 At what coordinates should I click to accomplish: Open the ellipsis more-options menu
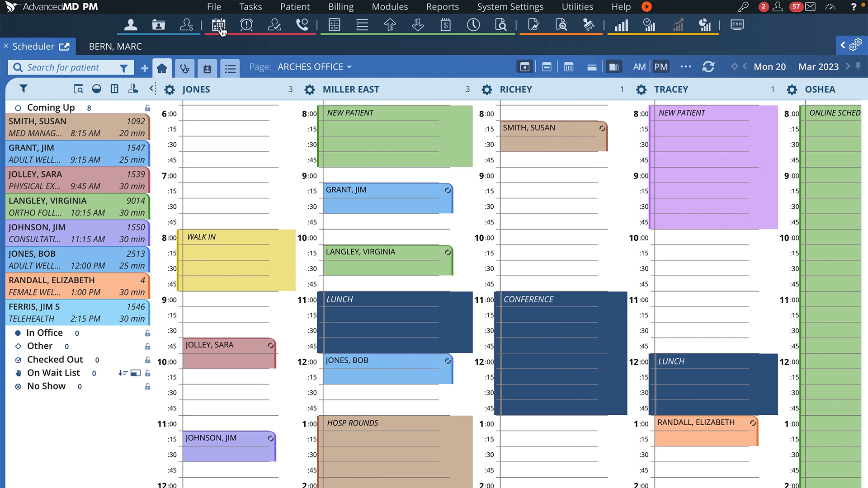coord(685,66)
